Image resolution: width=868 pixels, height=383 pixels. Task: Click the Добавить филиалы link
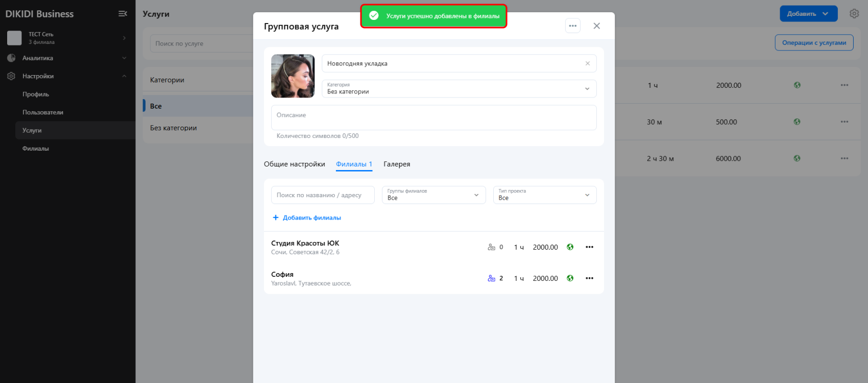pyautogui.click(x=307, y=218)
